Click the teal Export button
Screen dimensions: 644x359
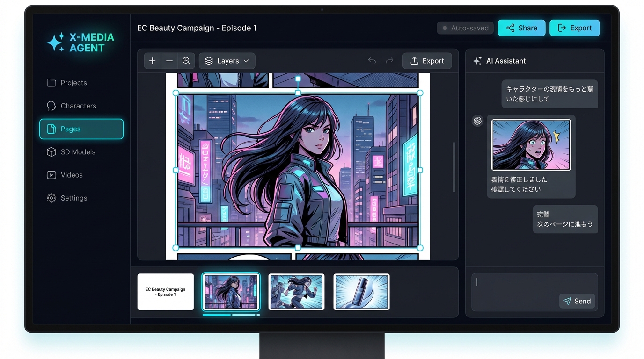point(575,28)
